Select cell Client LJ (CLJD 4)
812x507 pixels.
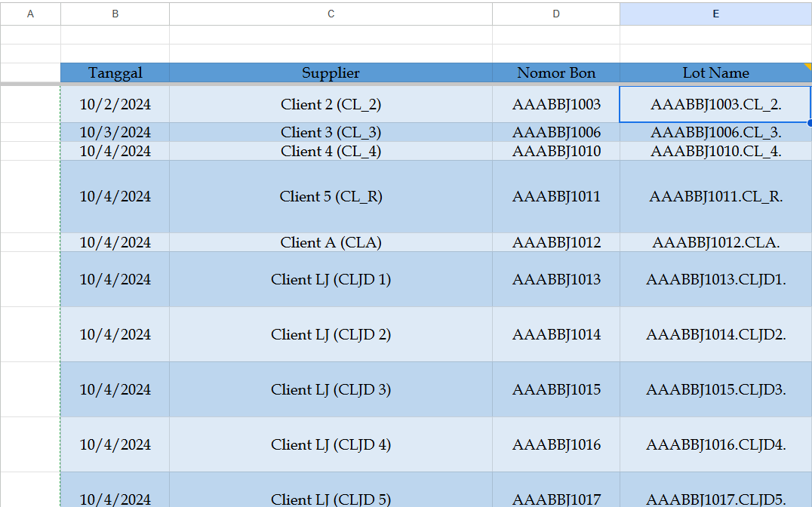tap(331, 444)
